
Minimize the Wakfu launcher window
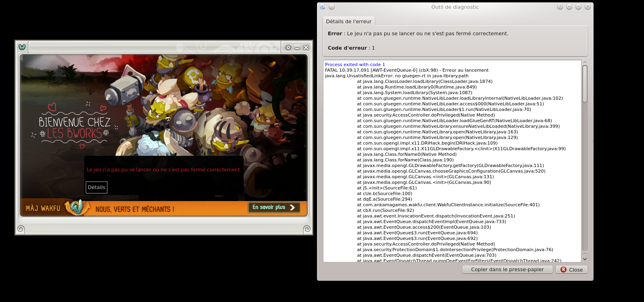(x=297, y=47)
